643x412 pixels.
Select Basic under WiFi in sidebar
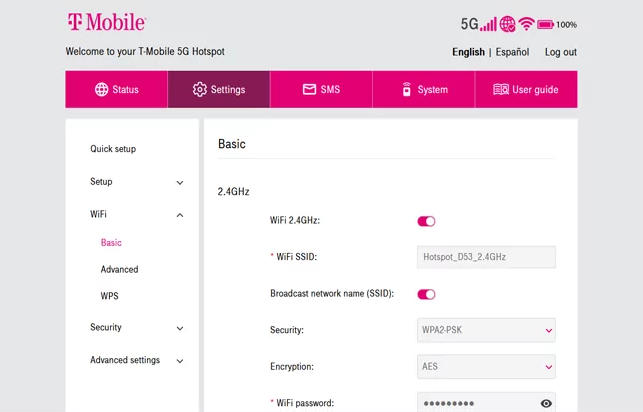click(111, 243)
